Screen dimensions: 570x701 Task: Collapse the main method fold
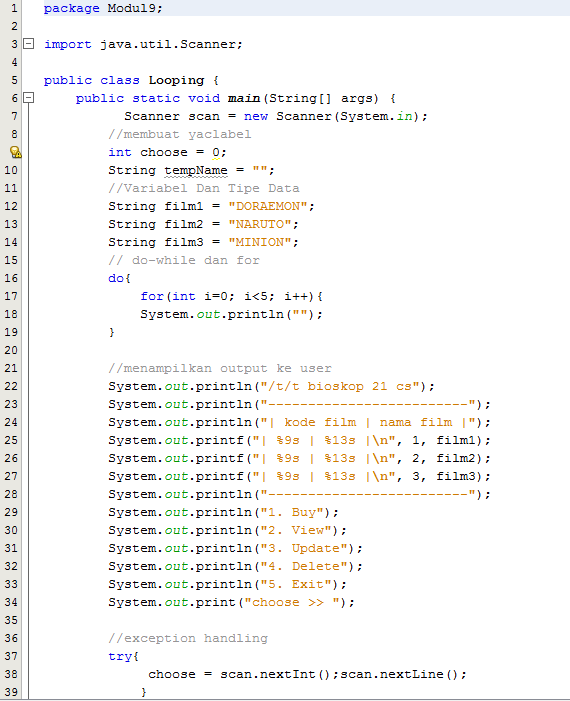point(28,97)
